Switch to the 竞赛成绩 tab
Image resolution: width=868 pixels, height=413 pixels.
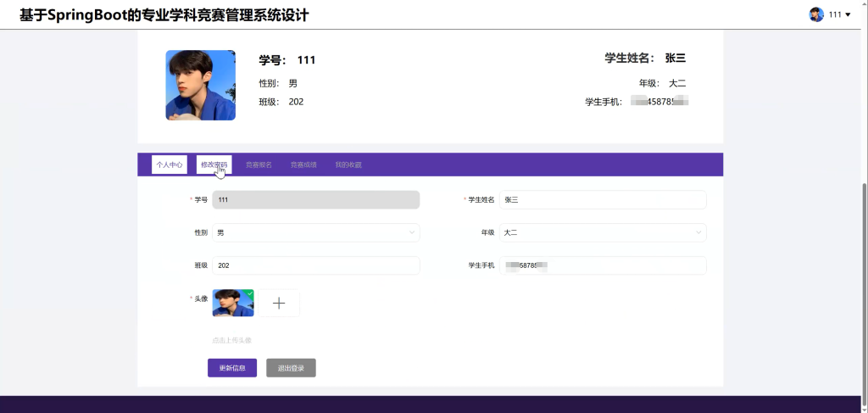(303, 165)
